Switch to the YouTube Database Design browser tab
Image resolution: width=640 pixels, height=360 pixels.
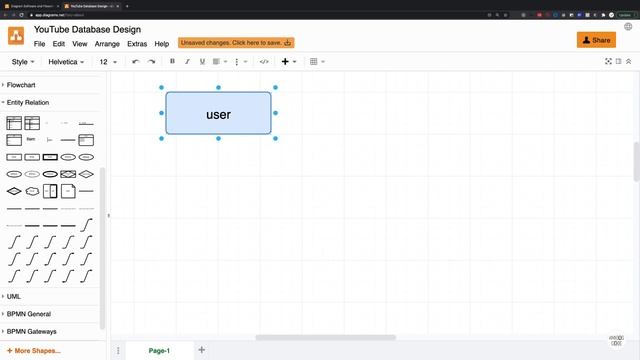[x=90, y=6]
